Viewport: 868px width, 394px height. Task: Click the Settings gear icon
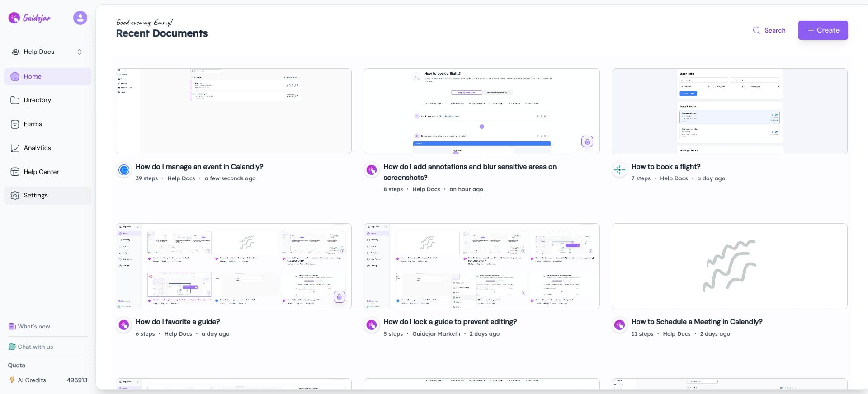click(x=15, y=196)
